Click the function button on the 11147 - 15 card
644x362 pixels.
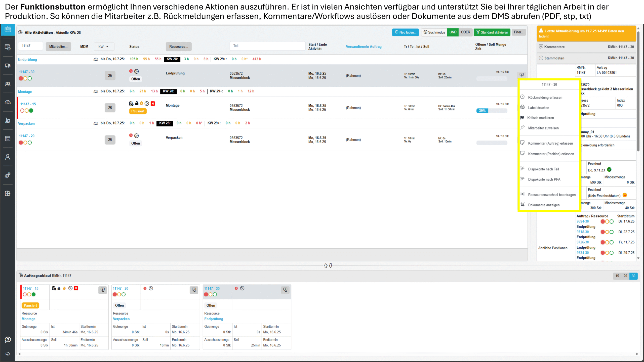click(x=103, y=290)
